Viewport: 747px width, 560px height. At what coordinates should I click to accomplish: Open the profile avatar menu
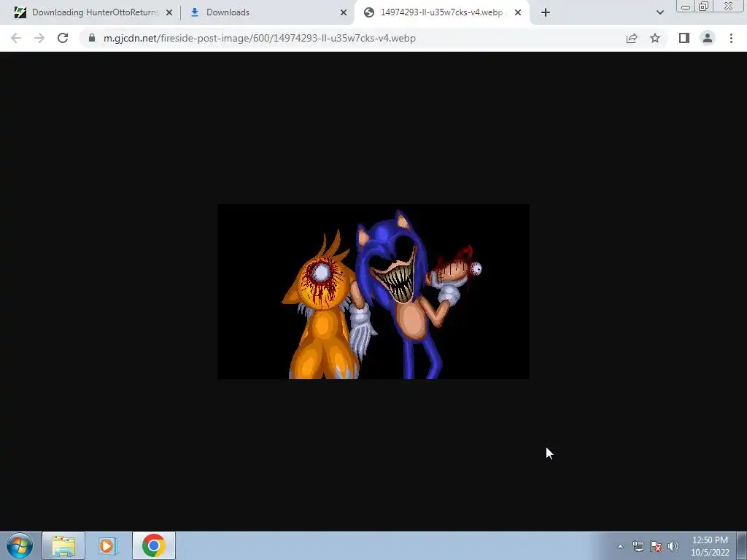point(708,38)
